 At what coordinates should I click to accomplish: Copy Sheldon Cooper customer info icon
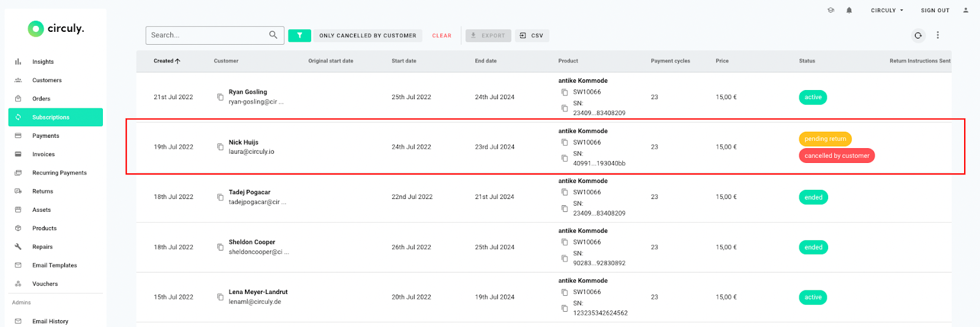click(x=221, y=247)
